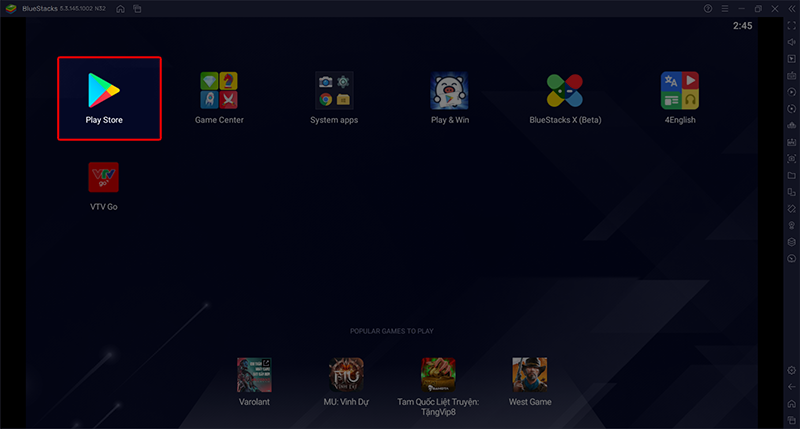Open the hamburger menu in the title bar
The image size is (800, 429).
(x=724, y=9)
